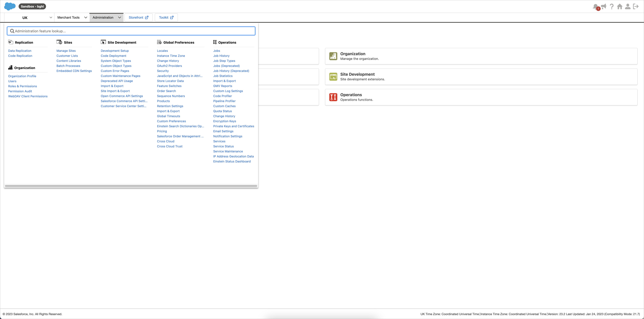This screenshot has height=319, width=644.
Task: Collapse the Administration menu chevron
Action: (119, 17)
